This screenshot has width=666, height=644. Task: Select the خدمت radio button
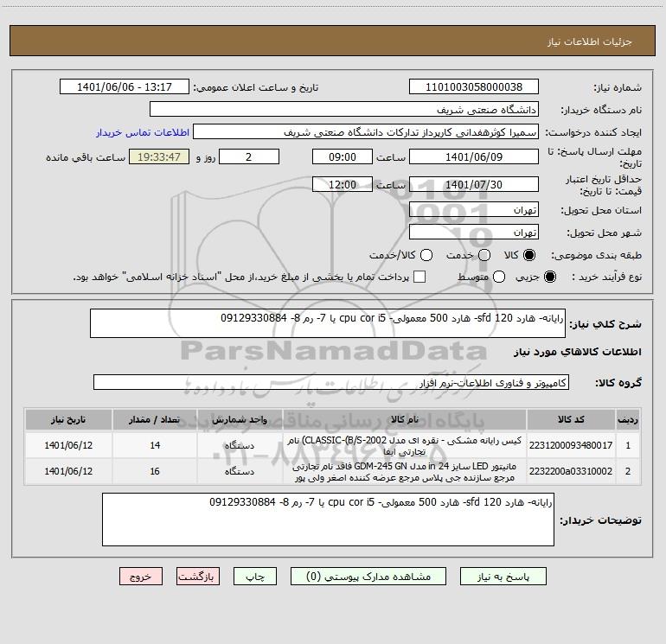point(484,255)
